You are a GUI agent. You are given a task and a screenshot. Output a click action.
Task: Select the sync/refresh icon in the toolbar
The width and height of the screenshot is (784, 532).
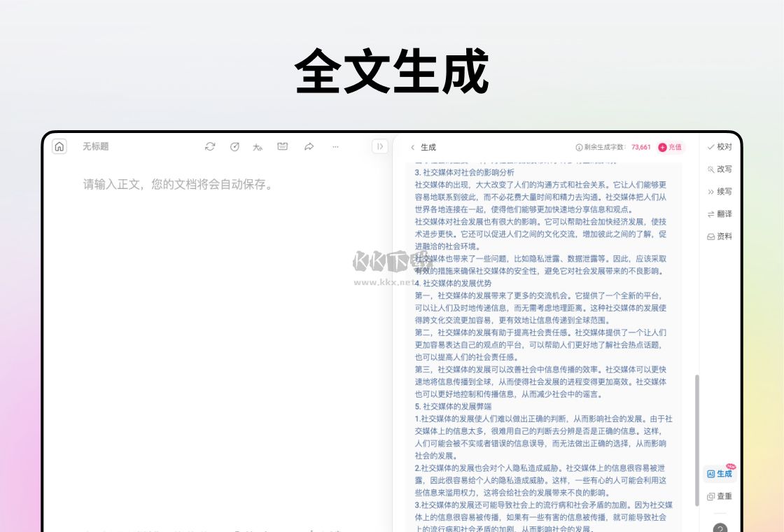click(209, 147)
